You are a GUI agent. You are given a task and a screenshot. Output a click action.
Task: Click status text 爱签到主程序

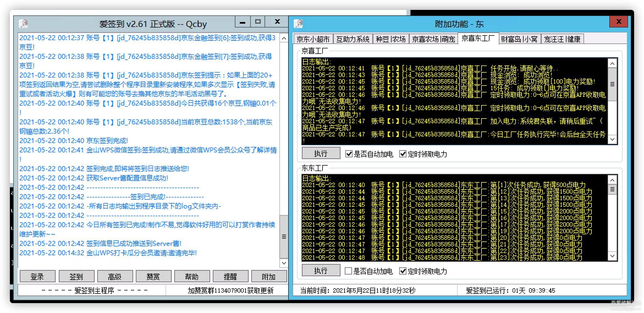(94, 290)
